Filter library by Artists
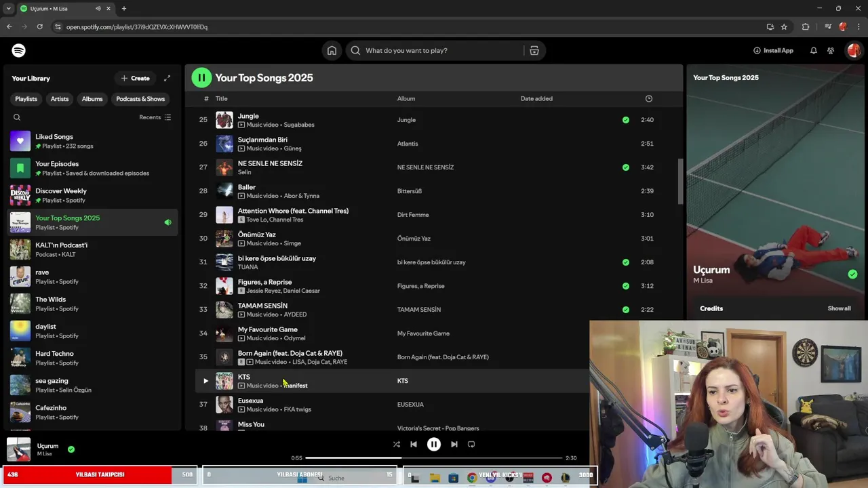Image resolution: width=868 pixels, height=488 pixels. point(60,99)
